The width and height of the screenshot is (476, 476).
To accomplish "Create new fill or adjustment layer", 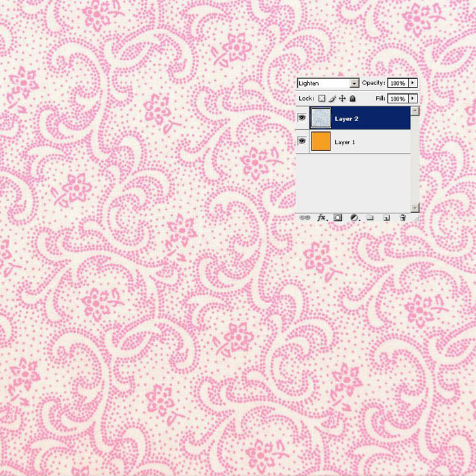I will [x=354, y=218].
